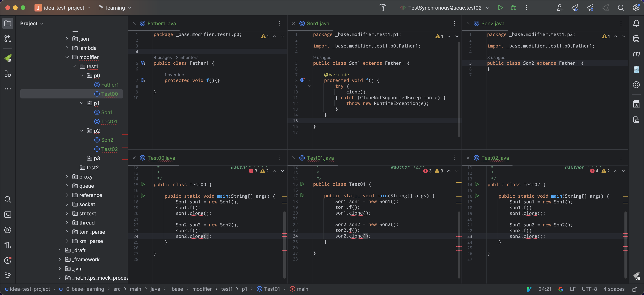The width and height of the screenshot is (644, 295).
Task: Open IDE settings gear icon
Action: coord(636,8)
